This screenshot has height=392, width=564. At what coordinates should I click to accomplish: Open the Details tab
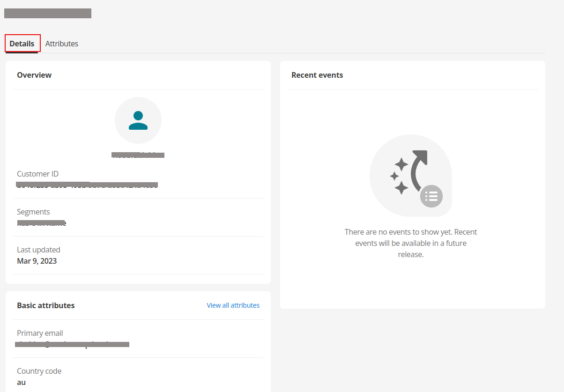click(x=22, y=44)
